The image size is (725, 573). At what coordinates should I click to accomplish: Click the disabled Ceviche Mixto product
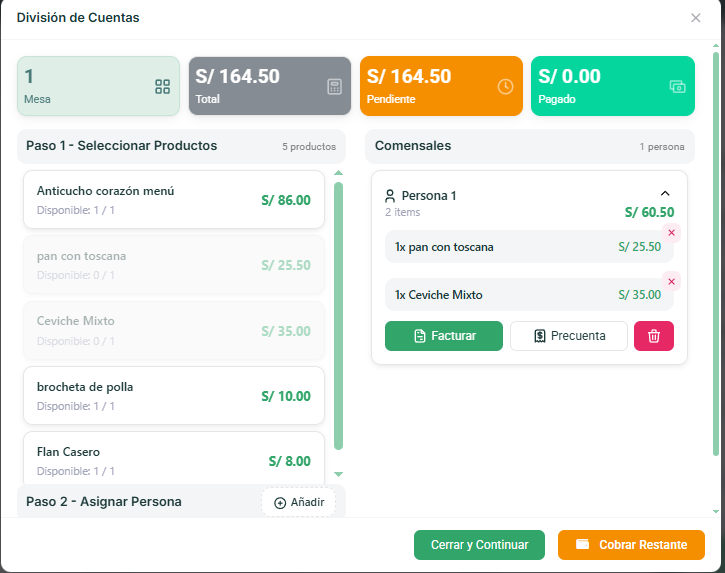click(174, 331)
